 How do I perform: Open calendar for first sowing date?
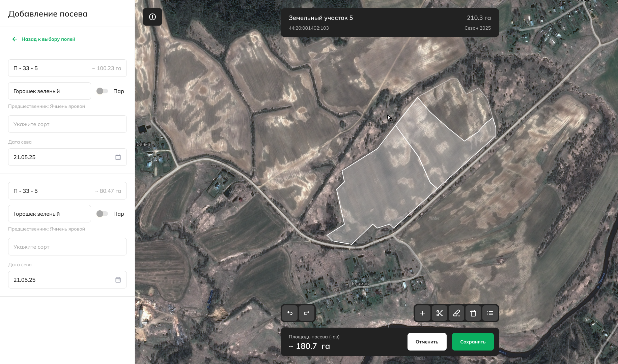pyautogui.click(x=118, y=157)
